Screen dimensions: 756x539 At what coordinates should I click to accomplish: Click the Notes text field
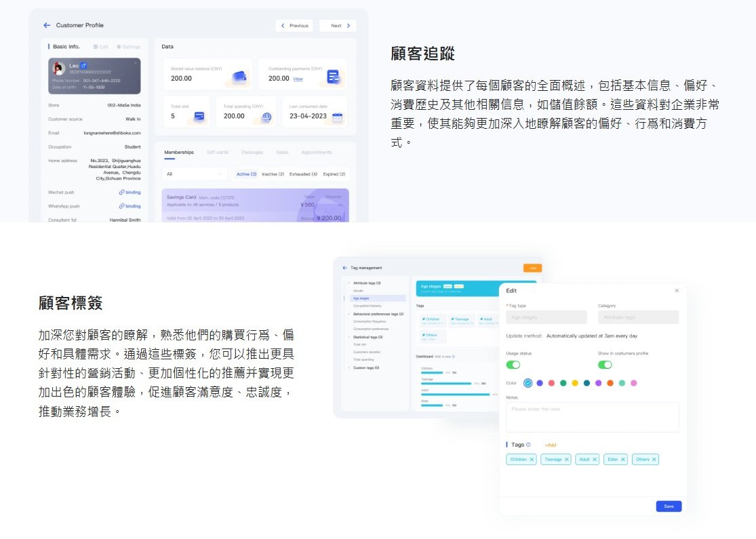[x=592, y=417]
